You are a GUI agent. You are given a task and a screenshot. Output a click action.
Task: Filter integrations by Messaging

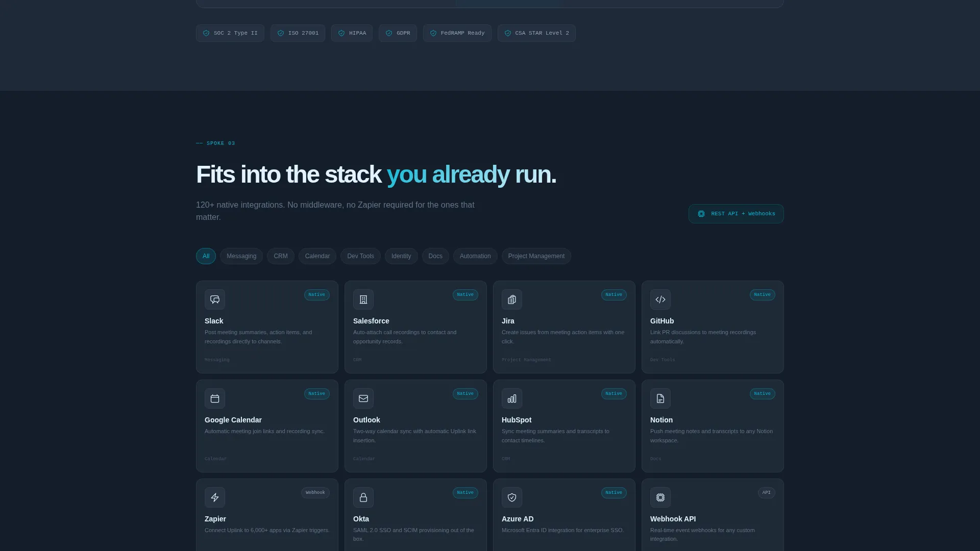pyautogui.click(x=241, y=256)
